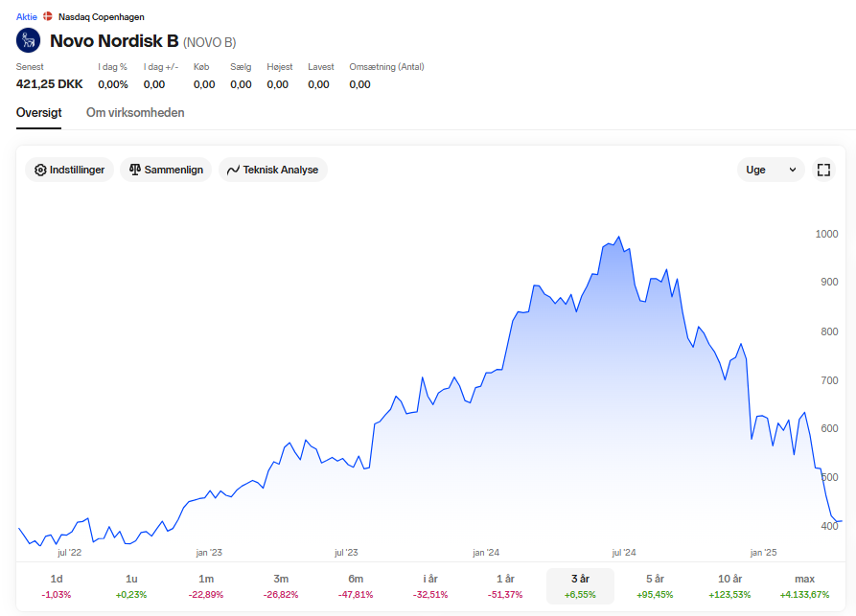Click the Novo Nordisk B heading
Screen dimensions: 856x616
click(114, 41)
